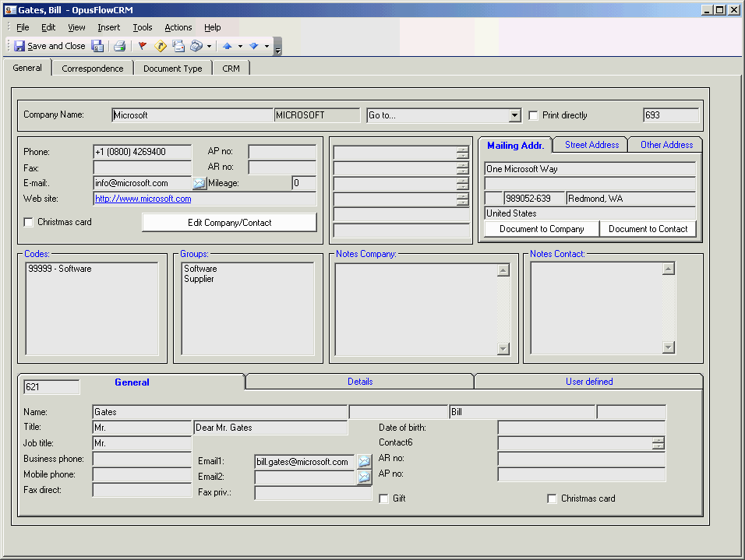Open the Tools menu
Viewport: 745px width, 560px height.
pos(143,27)
